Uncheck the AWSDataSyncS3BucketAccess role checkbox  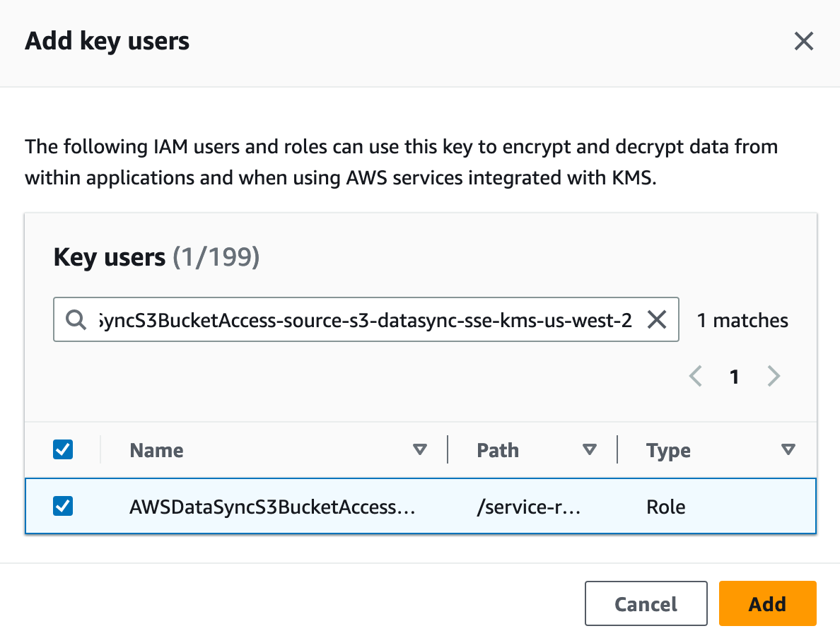(x=62, y=506)
